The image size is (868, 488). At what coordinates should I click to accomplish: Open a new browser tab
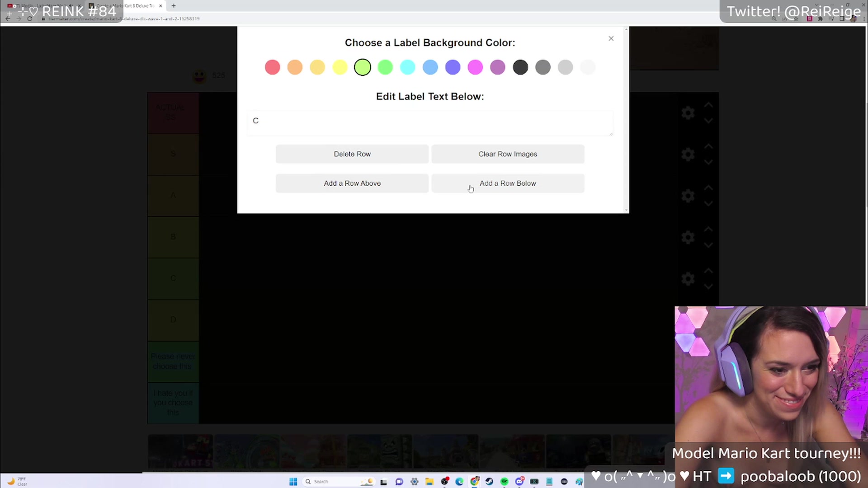pos(174,6)
